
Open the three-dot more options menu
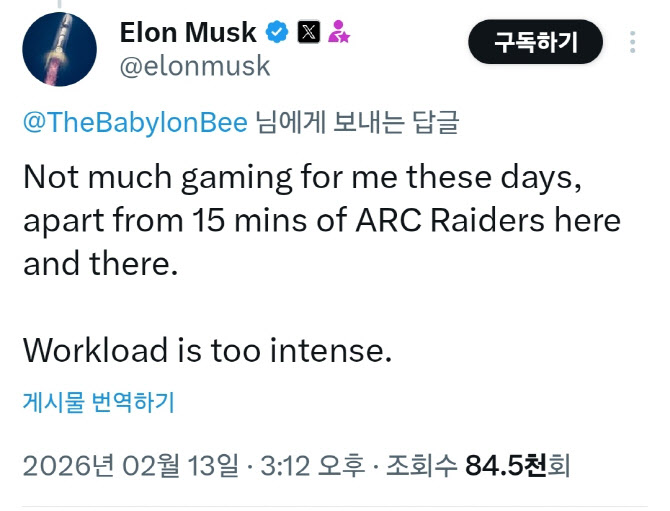[x=632, y=42]
